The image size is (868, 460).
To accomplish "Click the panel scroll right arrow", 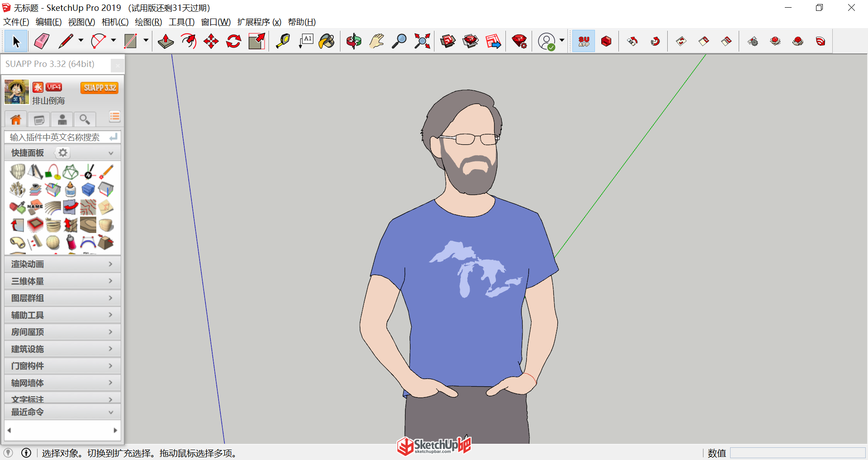I will tap(115, 430).
